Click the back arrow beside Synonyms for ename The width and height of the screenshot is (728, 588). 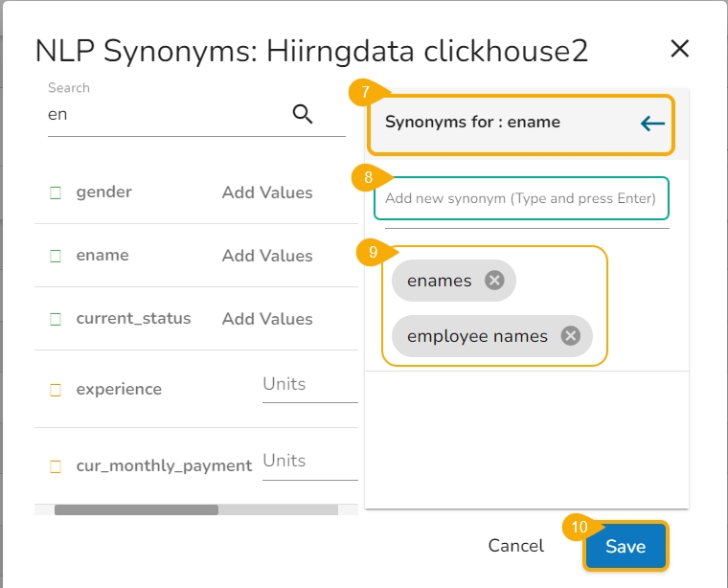[x=652, y=123]
